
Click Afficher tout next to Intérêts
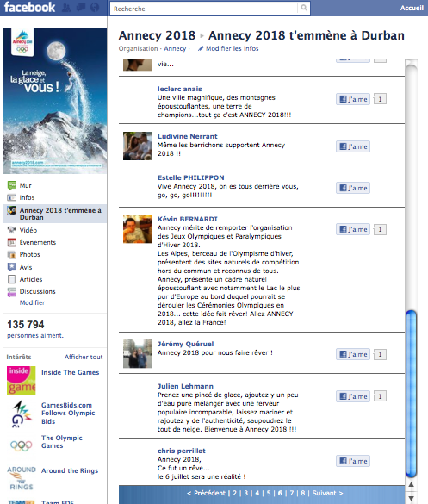(x=84, y=357)
